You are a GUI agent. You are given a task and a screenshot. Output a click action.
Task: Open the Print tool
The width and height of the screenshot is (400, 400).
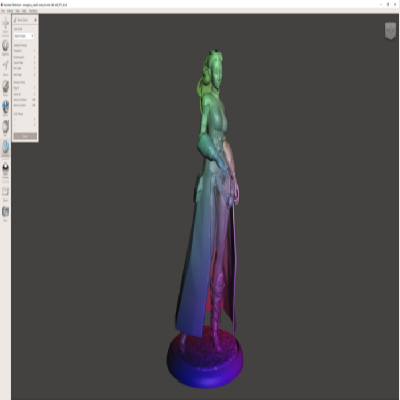(5, 213)
